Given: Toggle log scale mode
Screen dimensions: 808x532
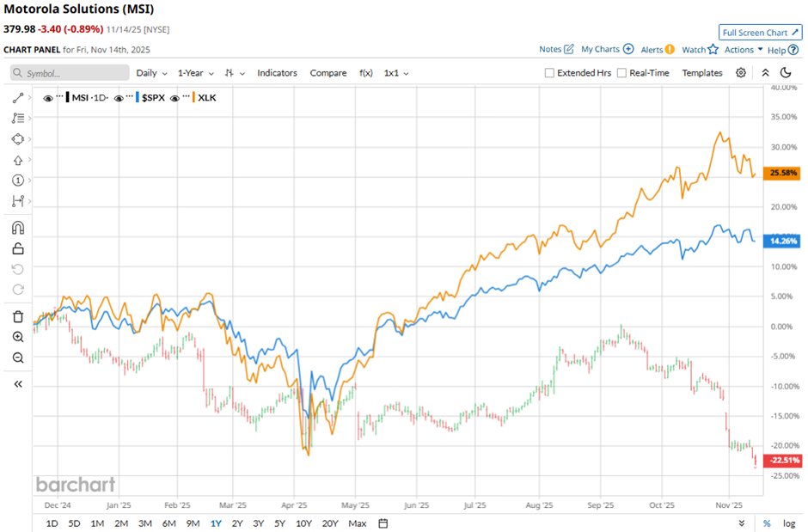Looking at the screenshot, I should click(x=789, y=523).
